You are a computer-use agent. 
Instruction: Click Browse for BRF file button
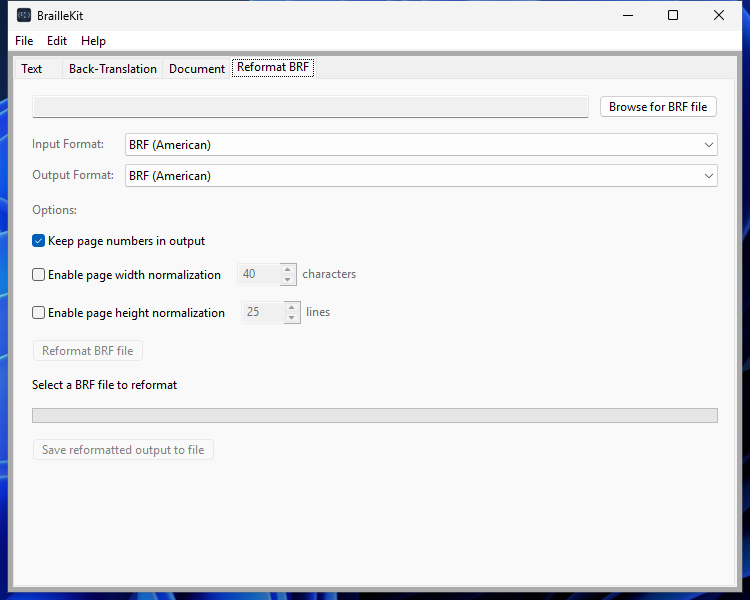click(x=658, y=107)
